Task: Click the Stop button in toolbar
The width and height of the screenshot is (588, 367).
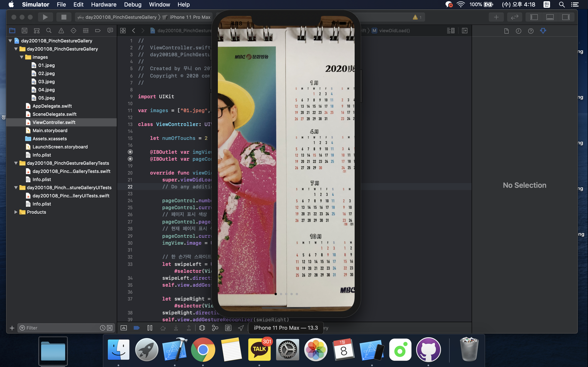Action: pos(64,17)
